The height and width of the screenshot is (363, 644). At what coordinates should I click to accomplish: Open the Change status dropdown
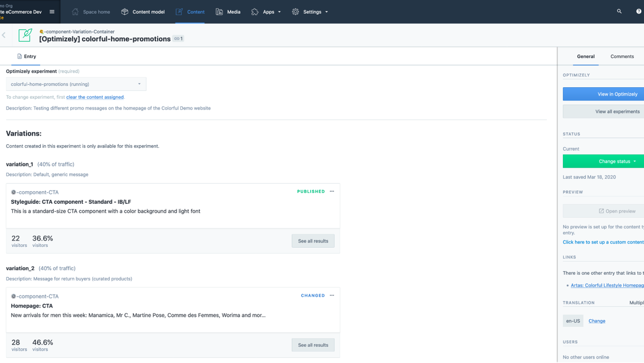(603, 161)
